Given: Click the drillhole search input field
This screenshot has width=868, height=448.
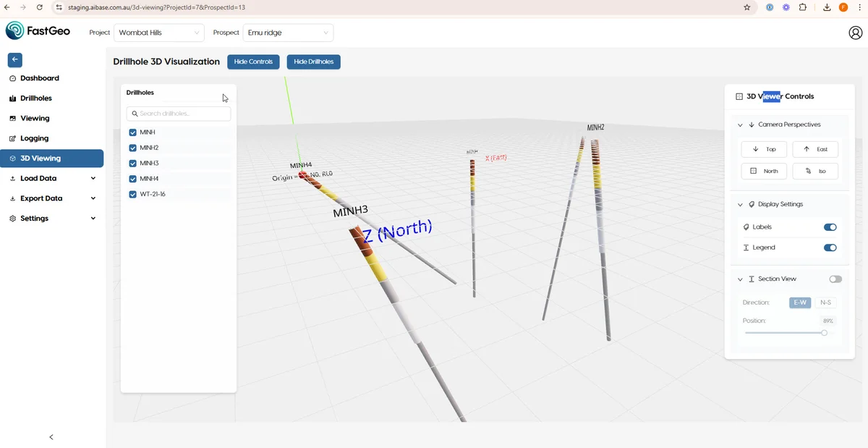Looking at the screenshot, I should (x=179, y=113).
